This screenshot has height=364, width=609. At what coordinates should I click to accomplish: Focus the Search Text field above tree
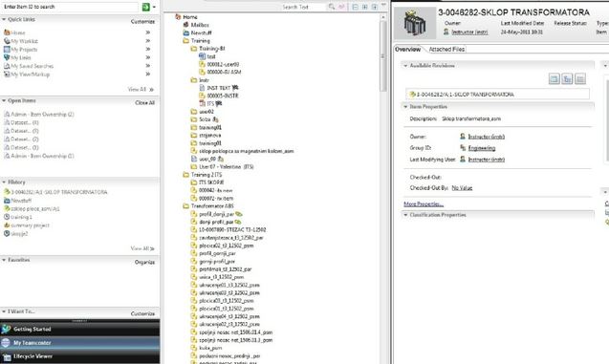tap(303, 7)
